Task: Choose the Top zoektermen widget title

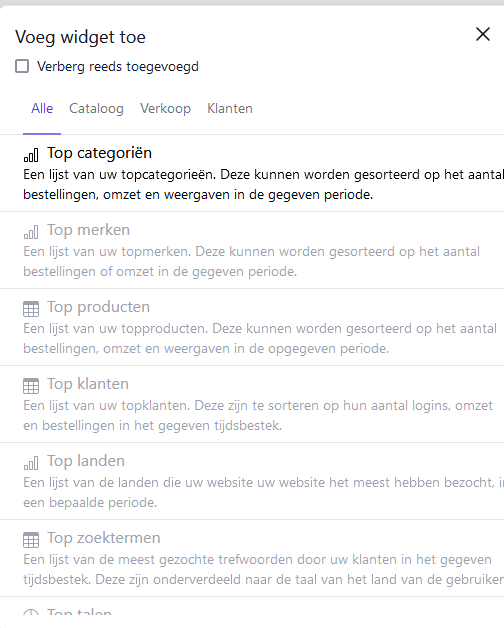Action: pos(104,538)
